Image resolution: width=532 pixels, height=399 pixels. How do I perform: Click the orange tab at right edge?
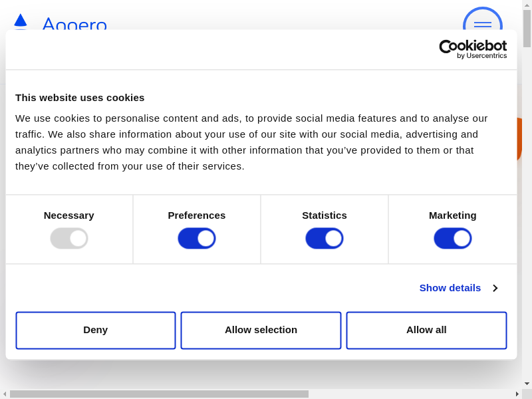pyautogui.click(x=519, y=140)
